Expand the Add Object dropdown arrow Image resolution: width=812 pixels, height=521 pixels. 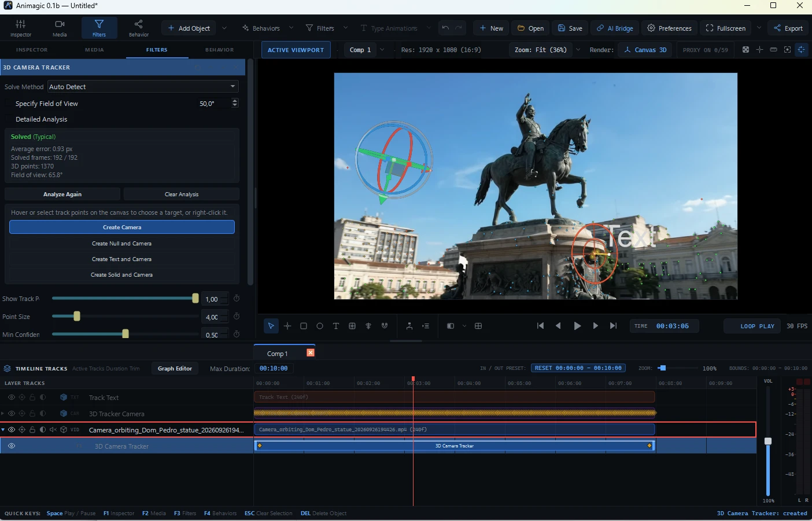[224, 28]
